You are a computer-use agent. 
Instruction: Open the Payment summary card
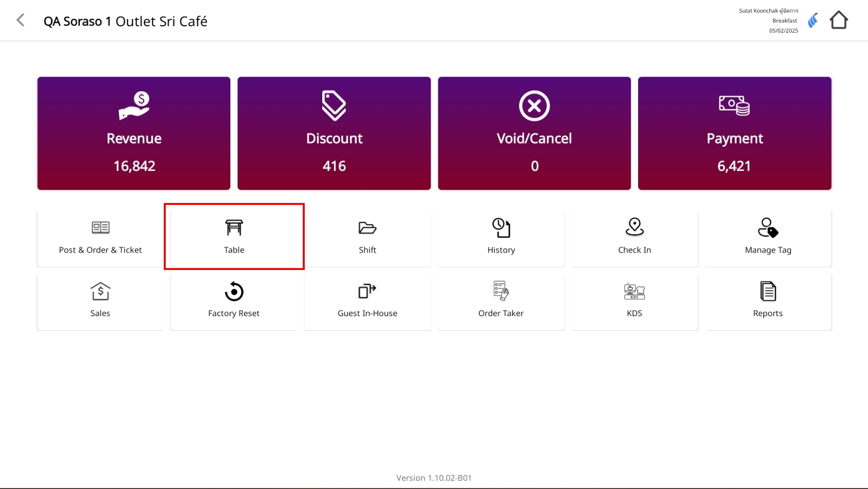(734, 133)
